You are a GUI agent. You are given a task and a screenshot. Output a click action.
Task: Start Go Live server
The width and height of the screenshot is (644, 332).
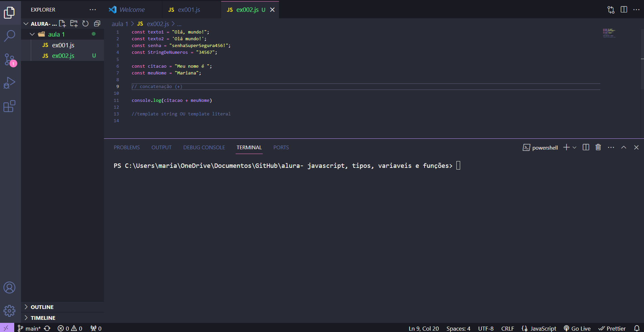577,328
